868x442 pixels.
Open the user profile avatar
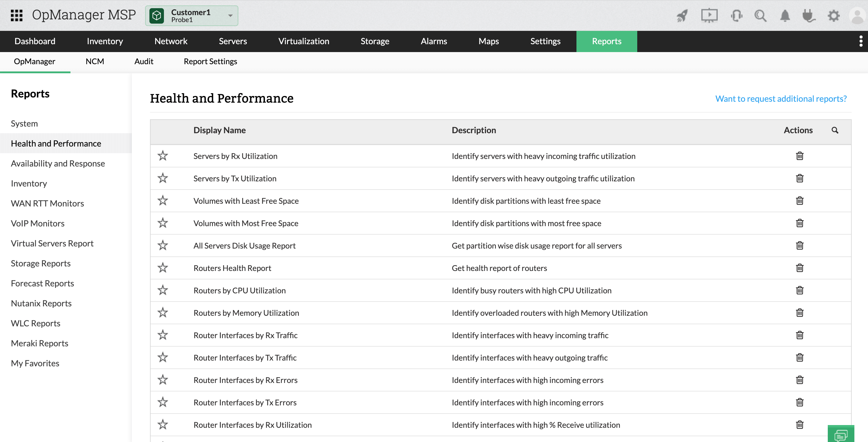(x=857, y=15)
